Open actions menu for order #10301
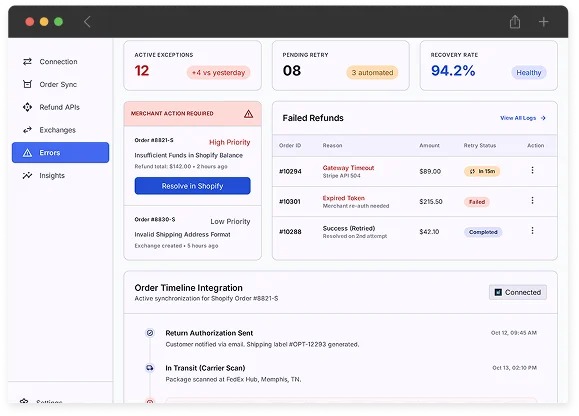The image size is (579, 416). 532,200
